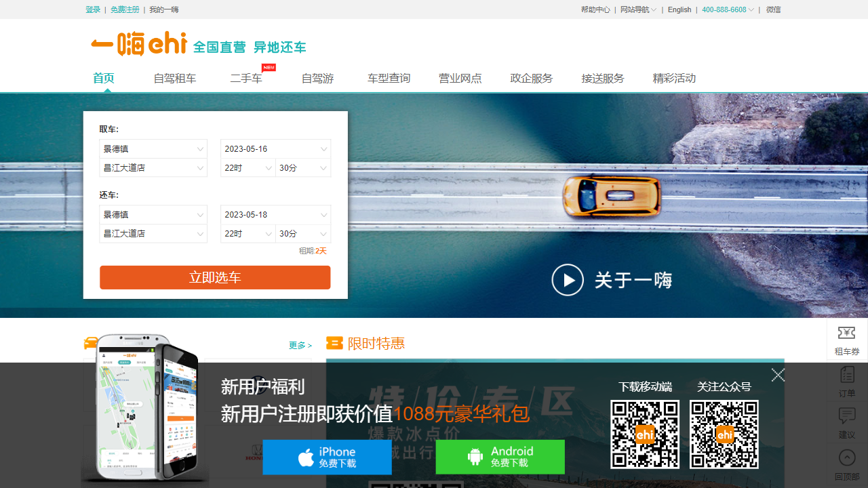Click the 下载移动端 QR code

click(645, 434)
